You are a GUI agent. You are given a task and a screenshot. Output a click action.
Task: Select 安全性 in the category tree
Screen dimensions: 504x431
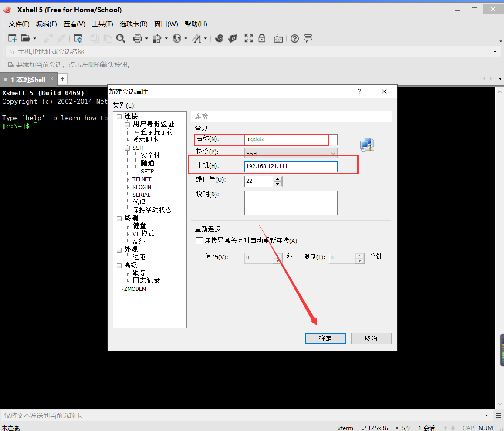click(150, 155)
